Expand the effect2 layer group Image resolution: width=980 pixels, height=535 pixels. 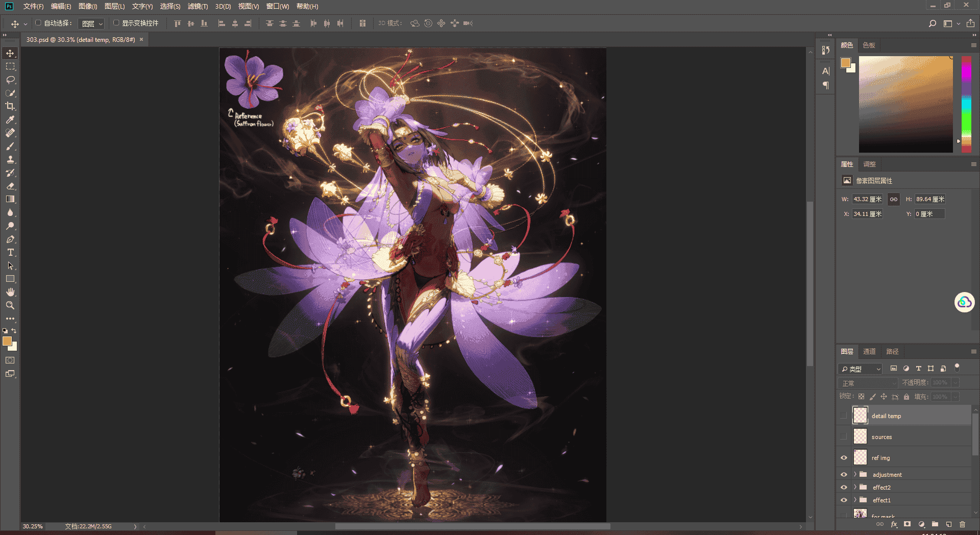855,488
